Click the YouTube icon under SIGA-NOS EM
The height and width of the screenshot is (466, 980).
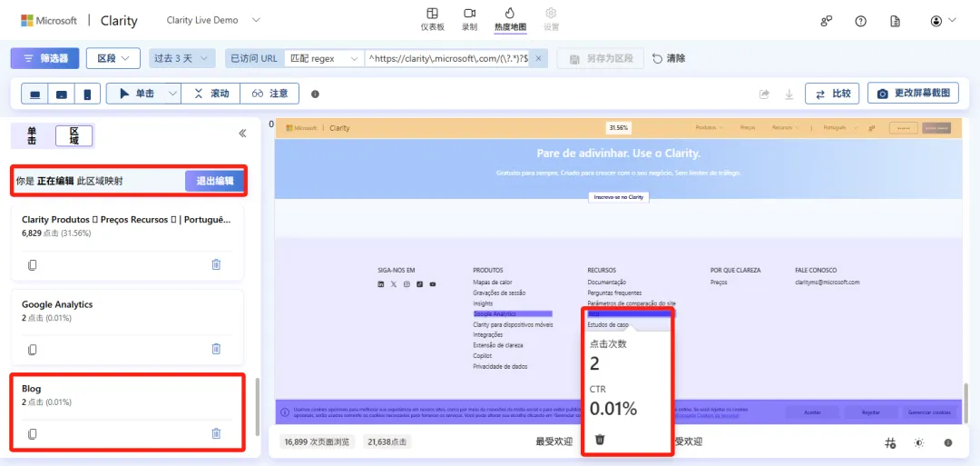pyautogui.click(x=433, y=284)
